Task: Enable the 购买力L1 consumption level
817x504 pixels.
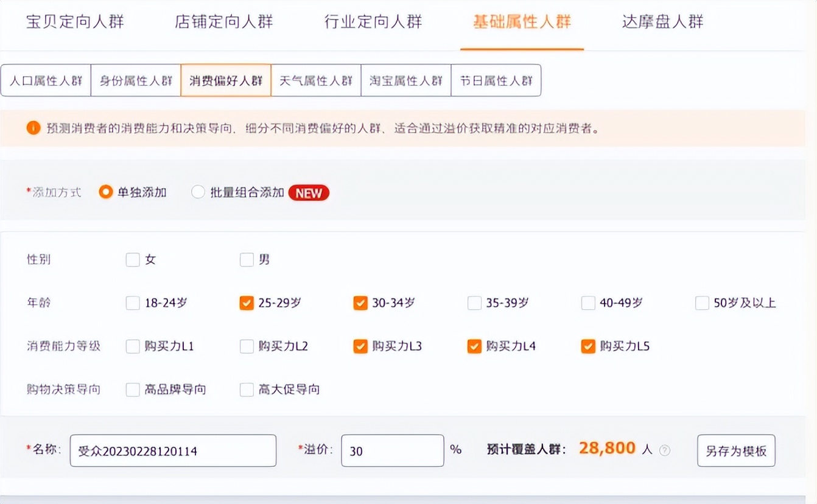Action: point(133,346)
